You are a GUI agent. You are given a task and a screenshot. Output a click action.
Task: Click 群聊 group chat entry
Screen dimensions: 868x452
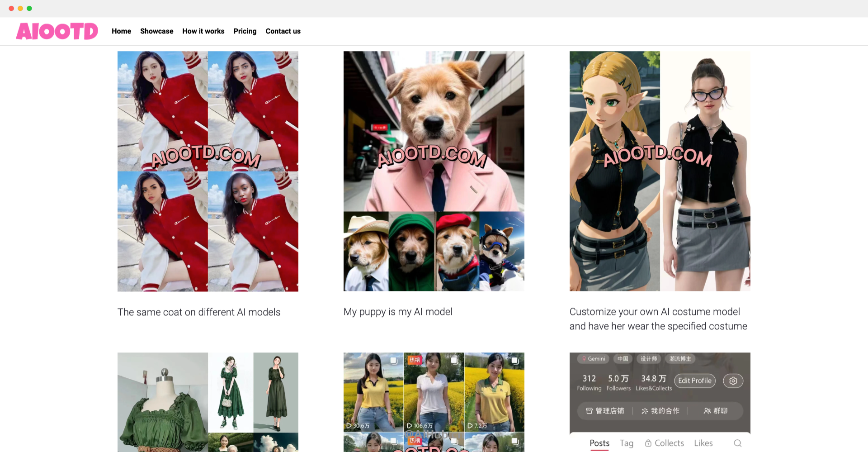[716, 411]
